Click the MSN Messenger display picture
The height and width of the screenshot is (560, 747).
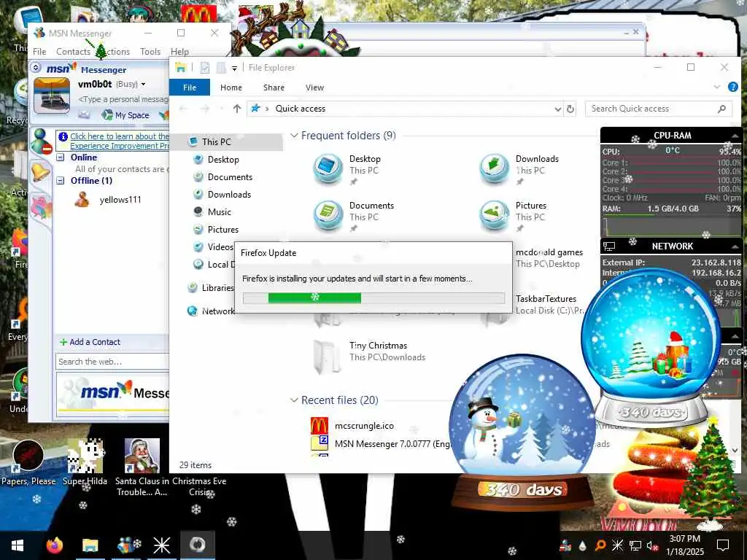(52, 96)
